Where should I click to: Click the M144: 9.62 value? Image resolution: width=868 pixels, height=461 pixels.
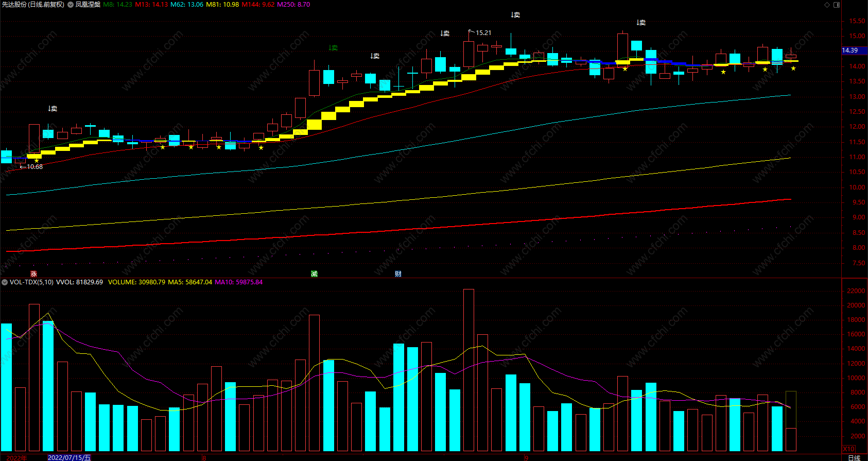click(x=258, y=5)
